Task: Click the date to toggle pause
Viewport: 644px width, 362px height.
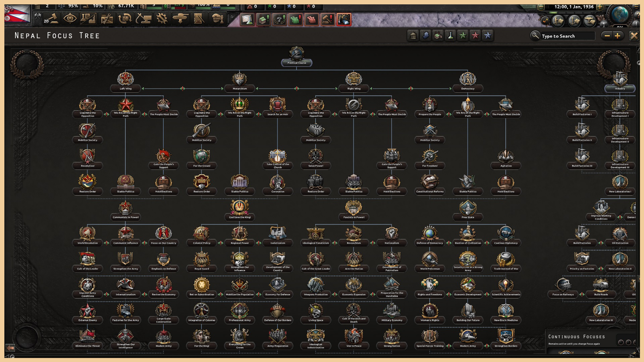Action: click(x=574, y=7)
